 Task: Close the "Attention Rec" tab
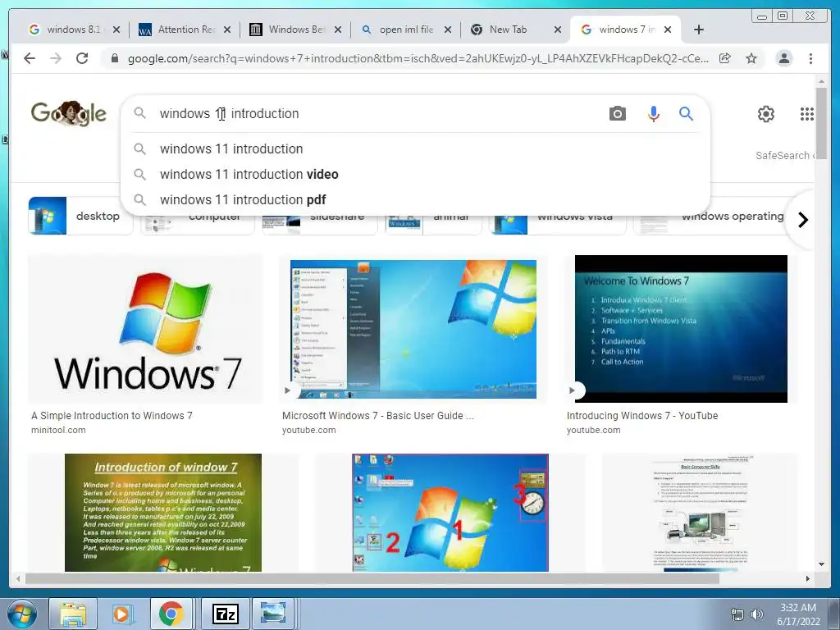(227, 30)
